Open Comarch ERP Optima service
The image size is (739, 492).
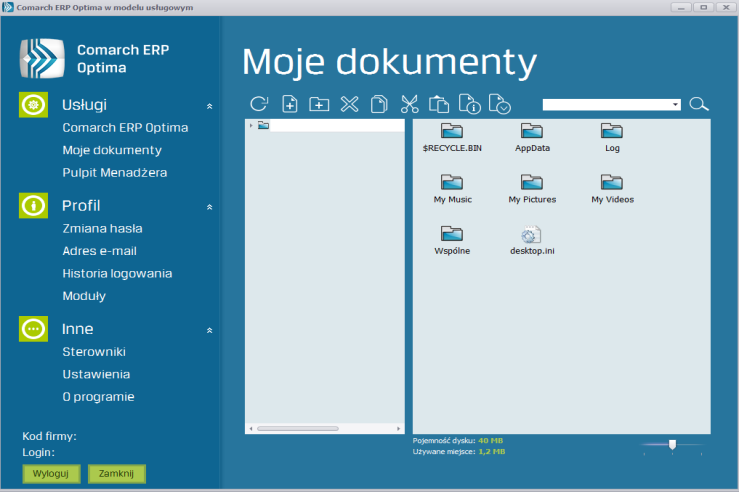[x=125, y=128]
